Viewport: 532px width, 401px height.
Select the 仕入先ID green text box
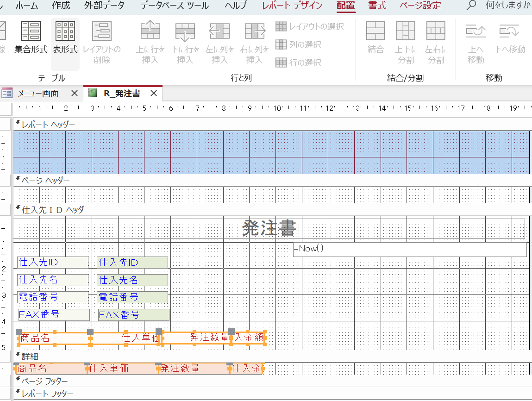(132, 263)
